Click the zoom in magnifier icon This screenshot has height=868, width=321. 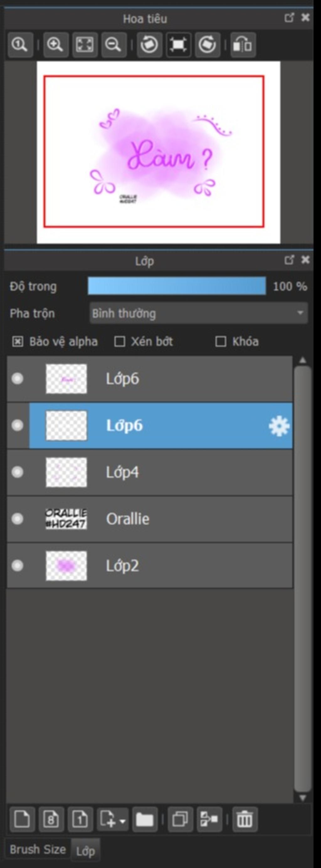tap(55, 45)
